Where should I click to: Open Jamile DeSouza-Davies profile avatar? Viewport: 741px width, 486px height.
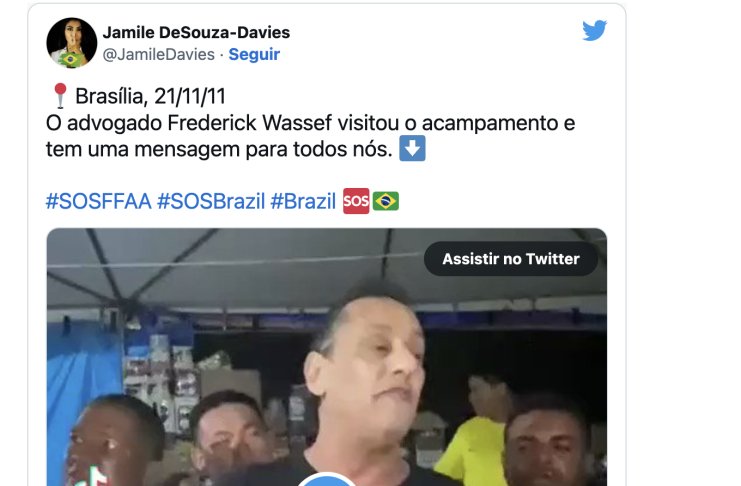pos(71,43)
